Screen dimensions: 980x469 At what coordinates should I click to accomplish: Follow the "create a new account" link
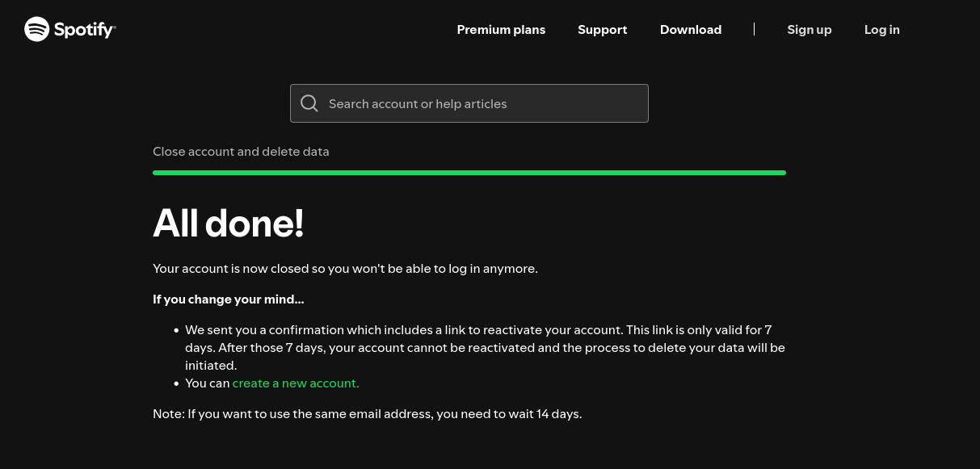(295, 383)
